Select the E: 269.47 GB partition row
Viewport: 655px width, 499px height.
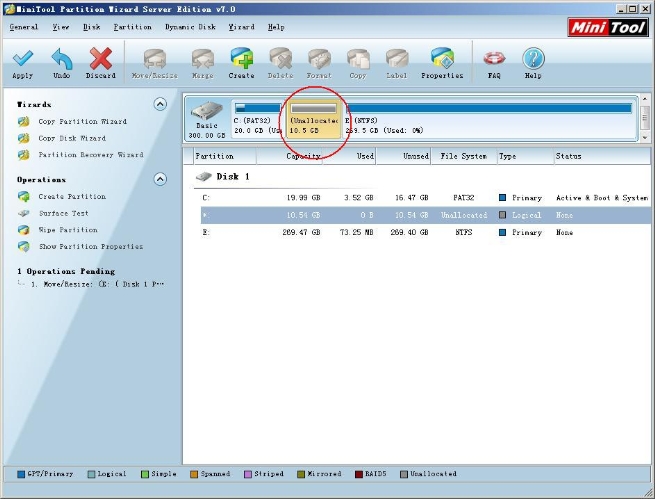click(x=425, y=232)
